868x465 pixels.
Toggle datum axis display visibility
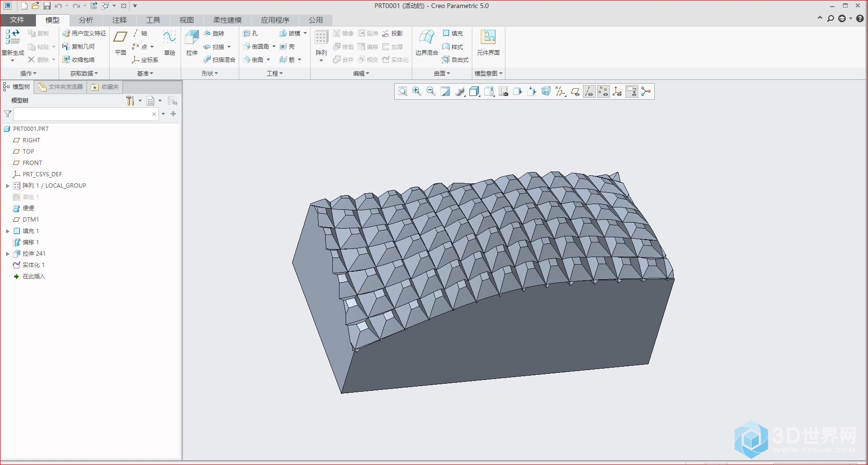click(x=589, y=92)
